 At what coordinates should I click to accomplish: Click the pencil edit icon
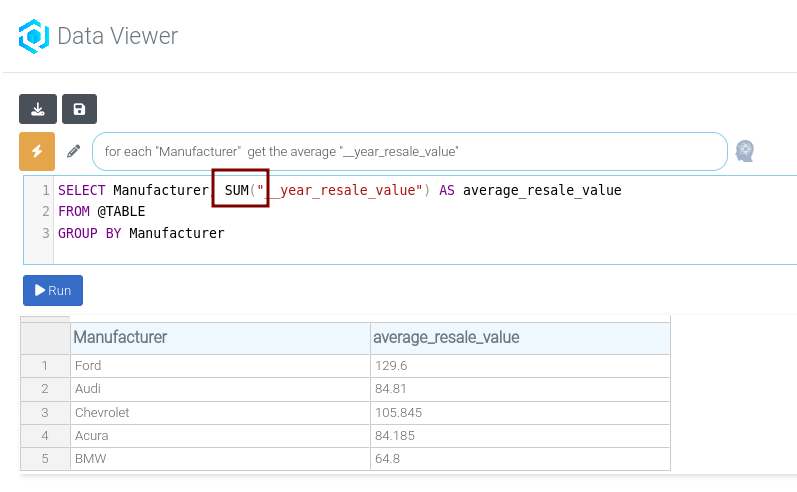tap(73, 151)
